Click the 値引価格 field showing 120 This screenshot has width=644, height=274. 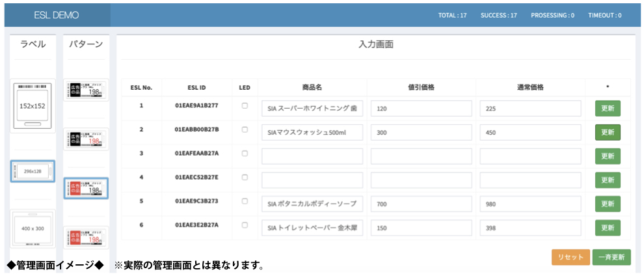click(421, 109)
